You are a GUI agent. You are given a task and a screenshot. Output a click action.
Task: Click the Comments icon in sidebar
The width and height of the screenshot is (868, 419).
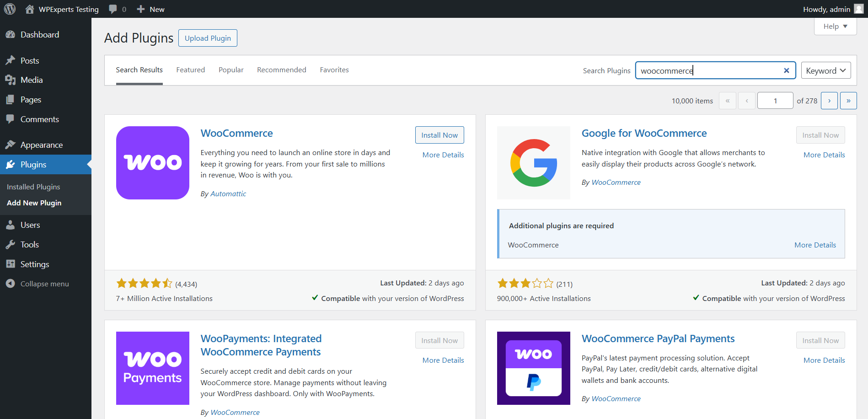(x=10, y=119)
